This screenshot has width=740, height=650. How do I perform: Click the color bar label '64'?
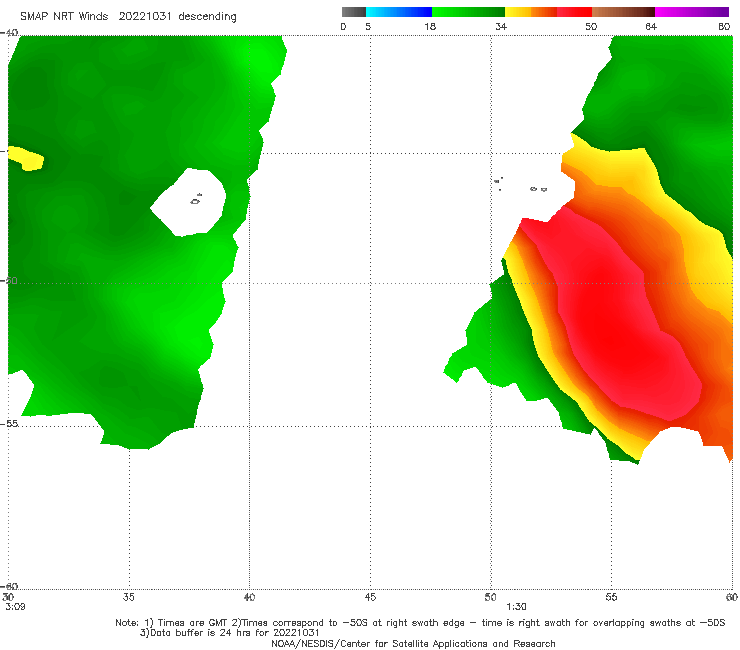pos(651,27)
